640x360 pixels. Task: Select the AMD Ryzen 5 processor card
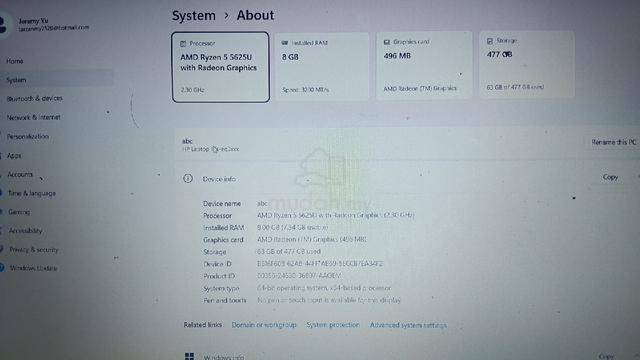click(220, 67)
